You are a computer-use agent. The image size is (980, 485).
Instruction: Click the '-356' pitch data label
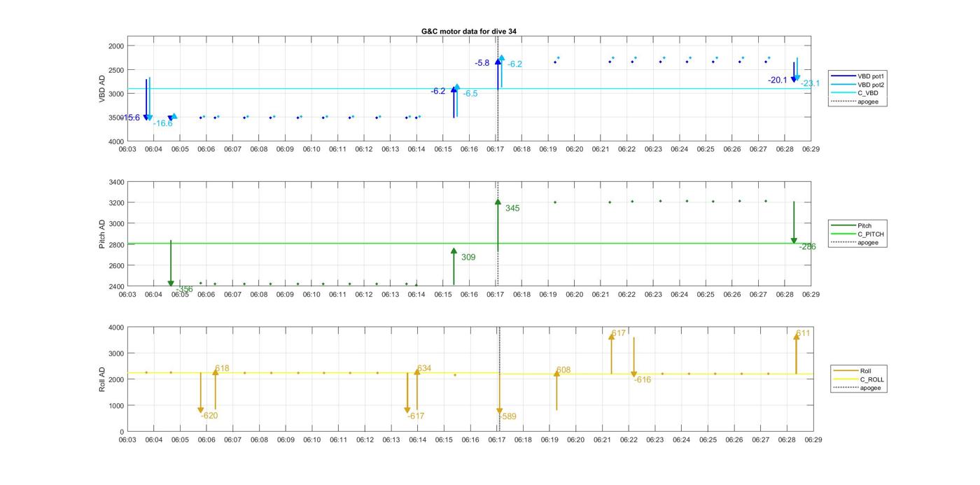pyautogui.click(x=185, y=289)
